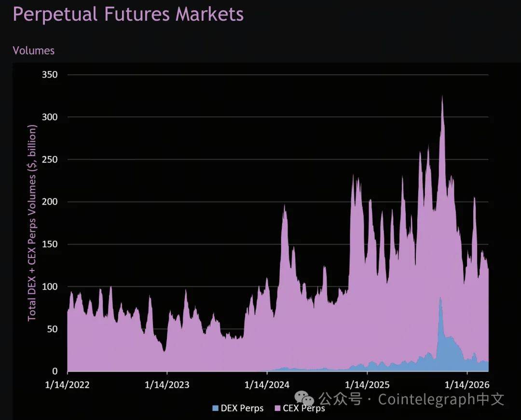The image size is (521, 420).
Task: Select the Volumes section heading
Action: pyautogui.click(x=33, y=51)
